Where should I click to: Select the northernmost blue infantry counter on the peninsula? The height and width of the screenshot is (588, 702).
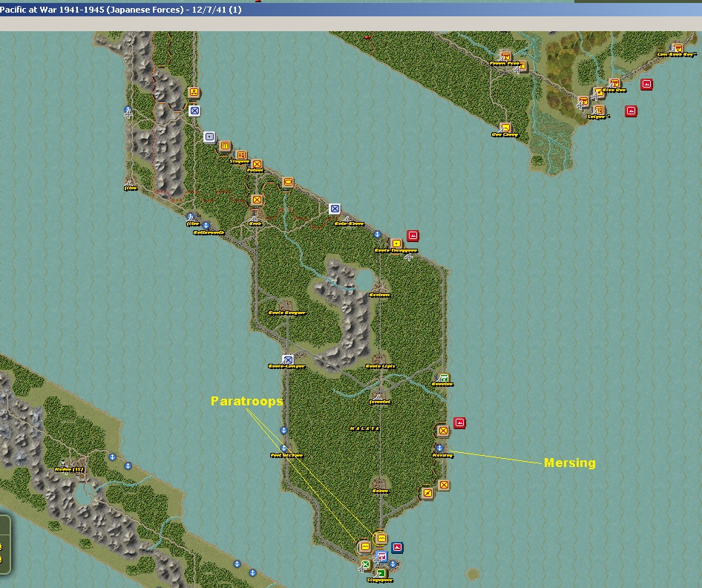pyautogui.click(x=194, y=111)
